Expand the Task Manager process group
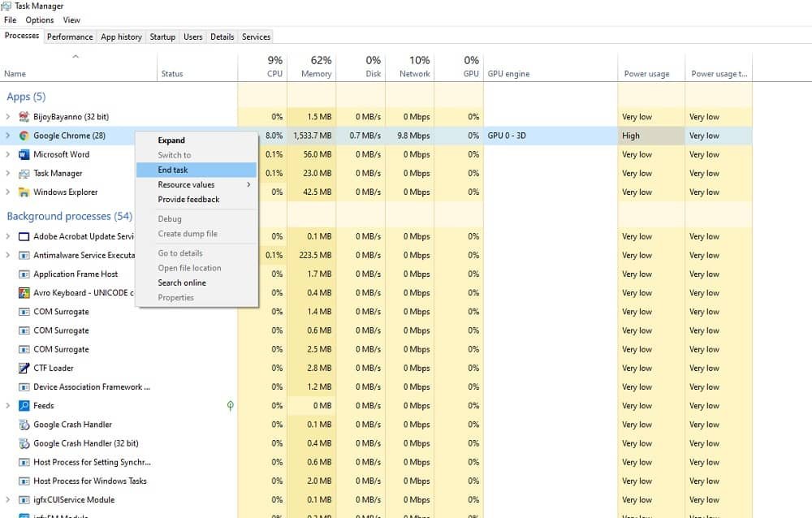This screenshot has width=812, height=518. (x=8, y=174)
